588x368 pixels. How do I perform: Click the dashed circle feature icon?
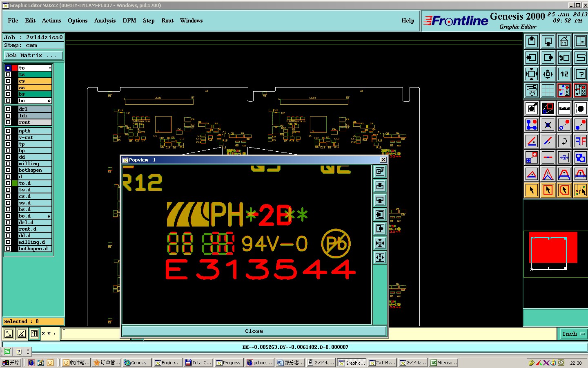pos(581,108)
